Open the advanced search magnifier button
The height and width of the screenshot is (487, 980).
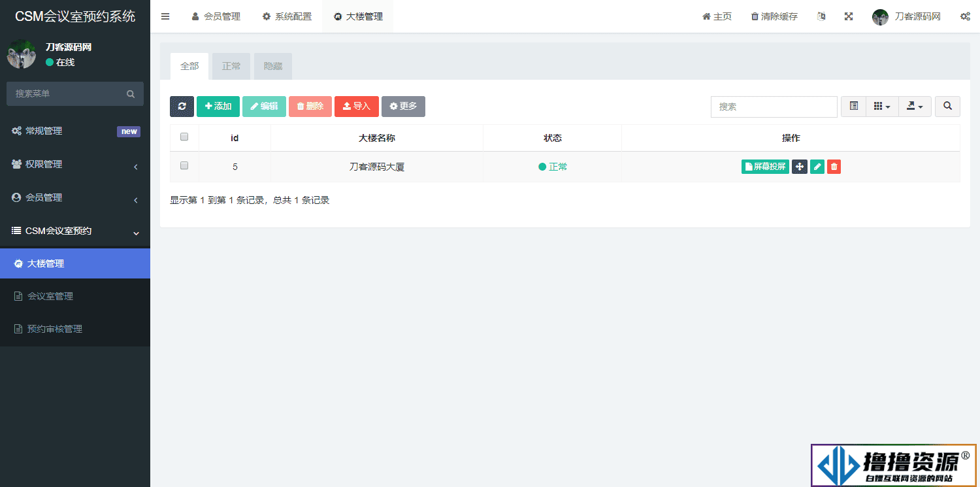tap(947, 107)
